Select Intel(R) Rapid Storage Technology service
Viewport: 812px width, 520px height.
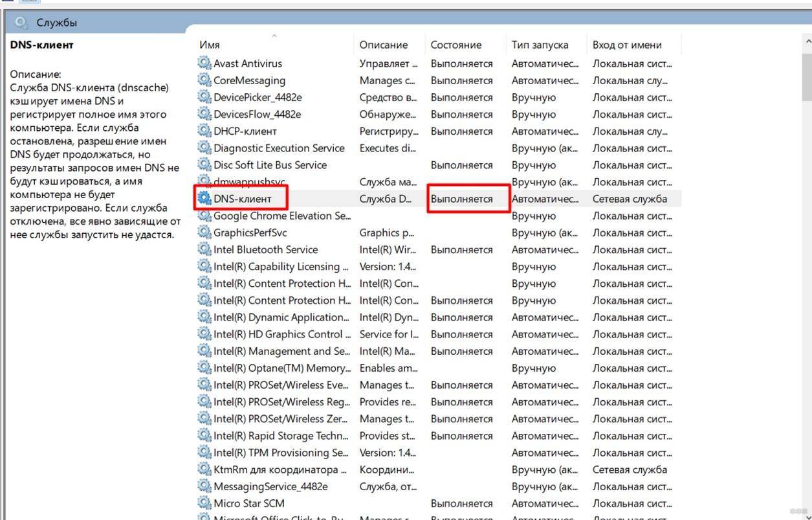(x=281, y=436)
